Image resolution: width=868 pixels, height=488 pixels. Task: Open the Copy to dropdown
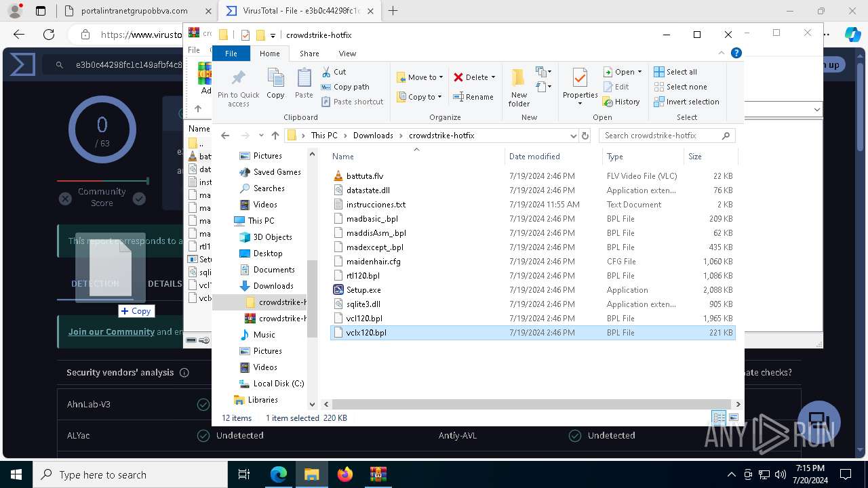419,97
